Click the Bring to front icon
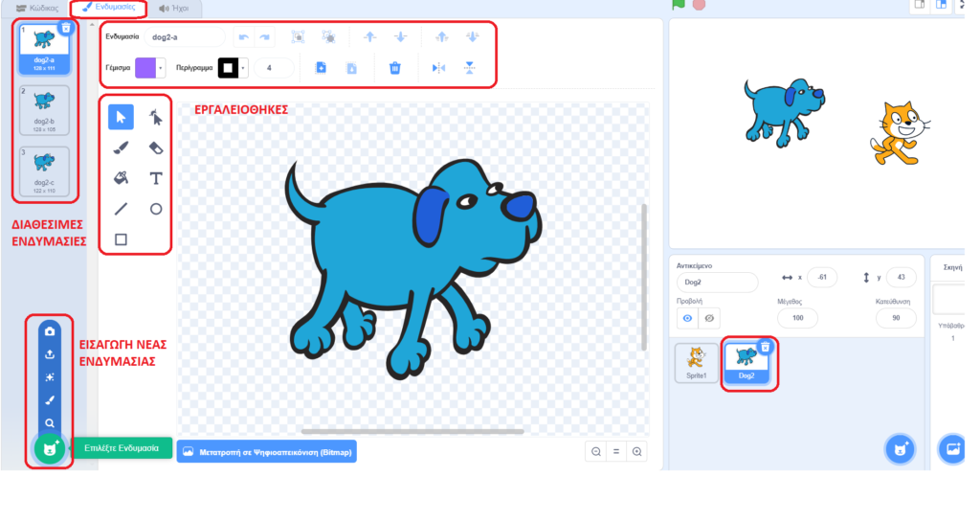The width and height of the screenshot is (980, 522). pos(442,37)
